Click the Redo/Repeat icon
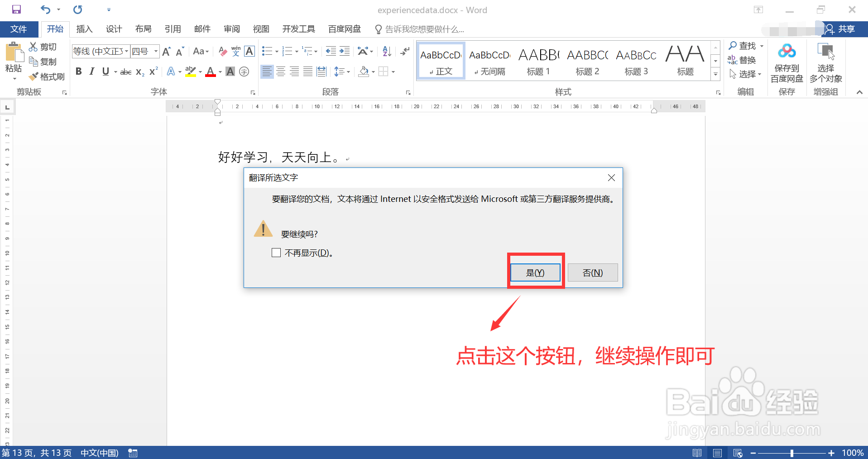The height and width of the screenshot is (459, 868). coord(78,10)
